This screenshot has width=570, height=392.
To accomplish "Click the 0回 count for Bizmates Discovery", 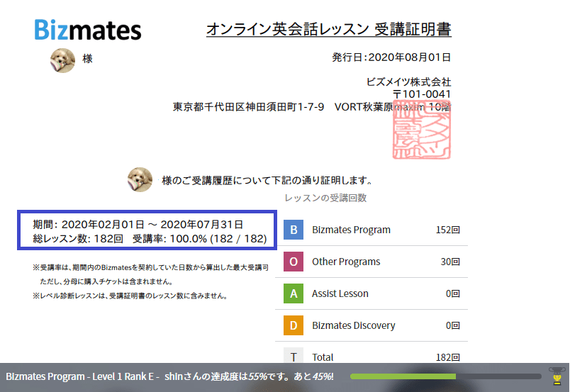I will pyautogui.click(x=453, y=325).
